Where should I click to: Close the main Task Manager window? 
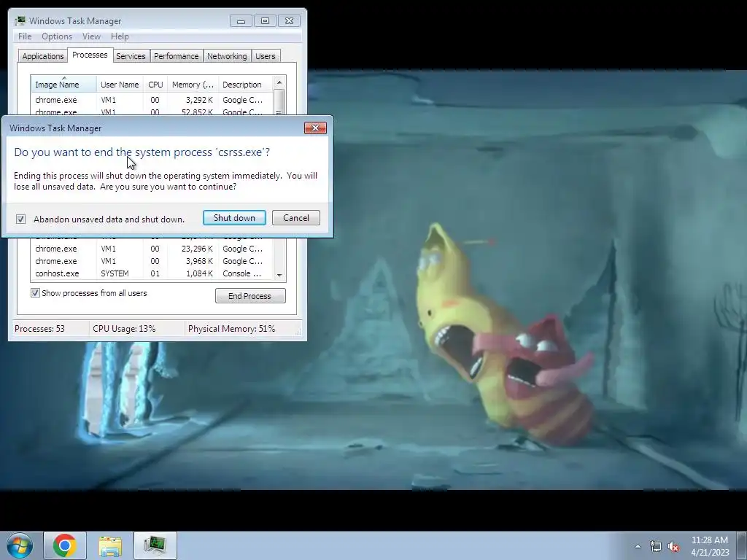289,21
